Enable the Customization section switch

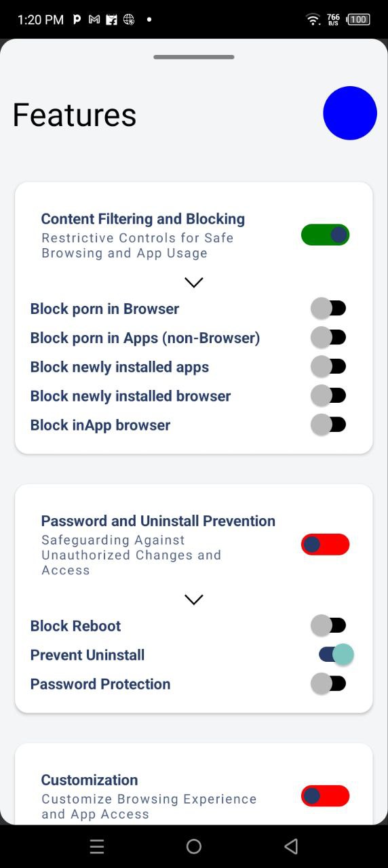(x=326, y=796)
